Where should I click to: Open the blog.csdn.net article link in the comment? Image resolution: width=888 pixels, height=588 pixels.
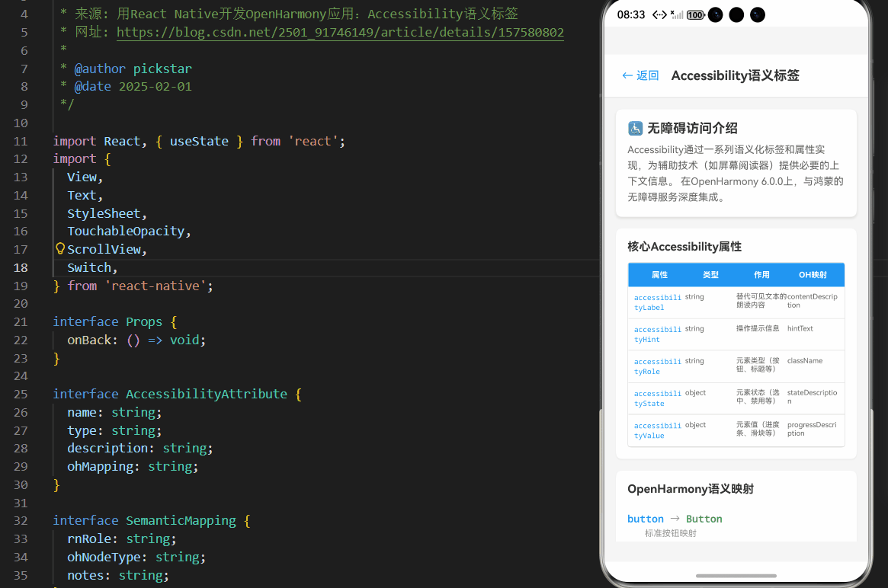coord(340,32)
